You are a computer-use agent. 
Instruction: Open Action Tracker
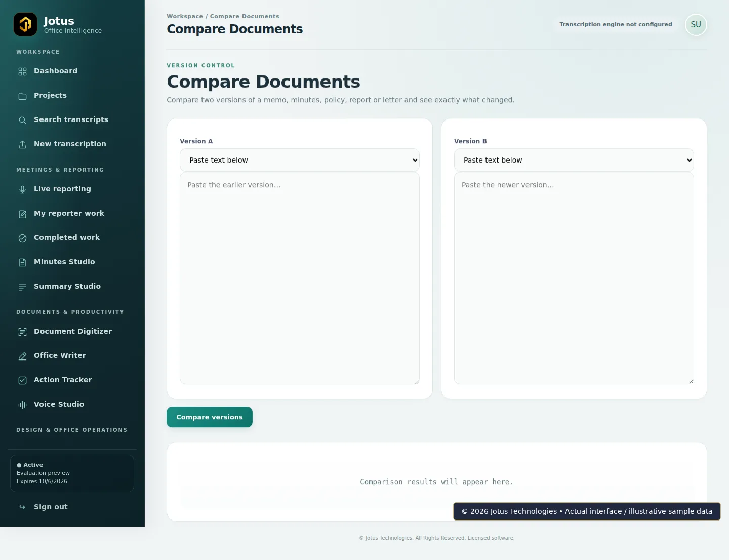tap(72, 380)
